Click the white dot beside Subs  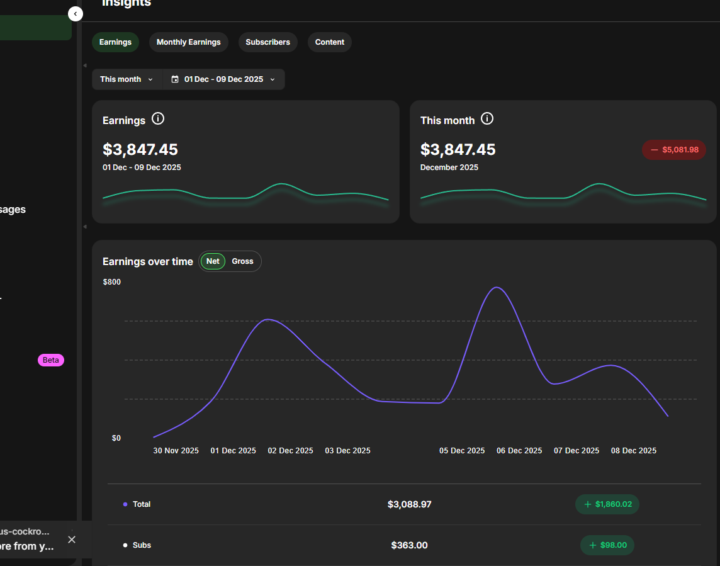coord(125,545)
